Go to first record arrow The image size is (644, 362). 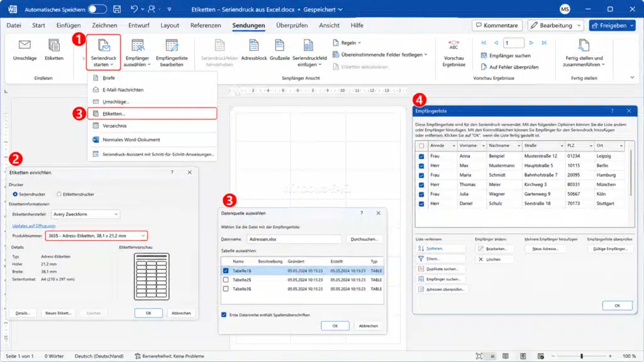(484, 43)
